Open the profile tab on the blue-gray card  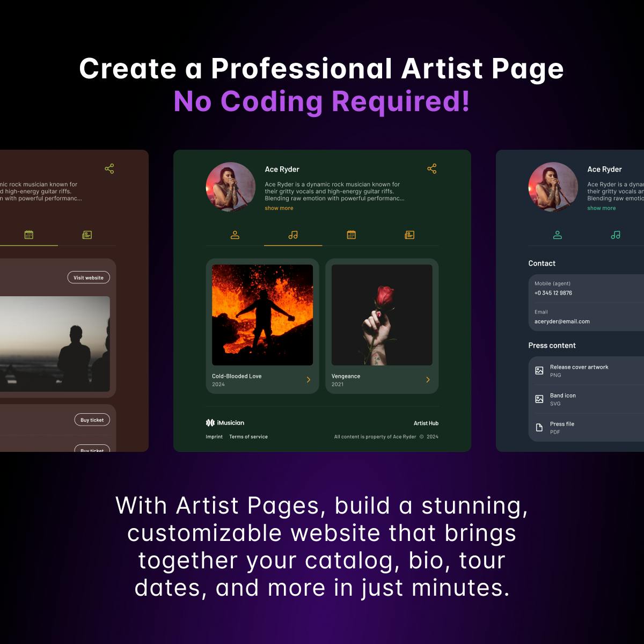pyautogui.click(x=558, y=235)
